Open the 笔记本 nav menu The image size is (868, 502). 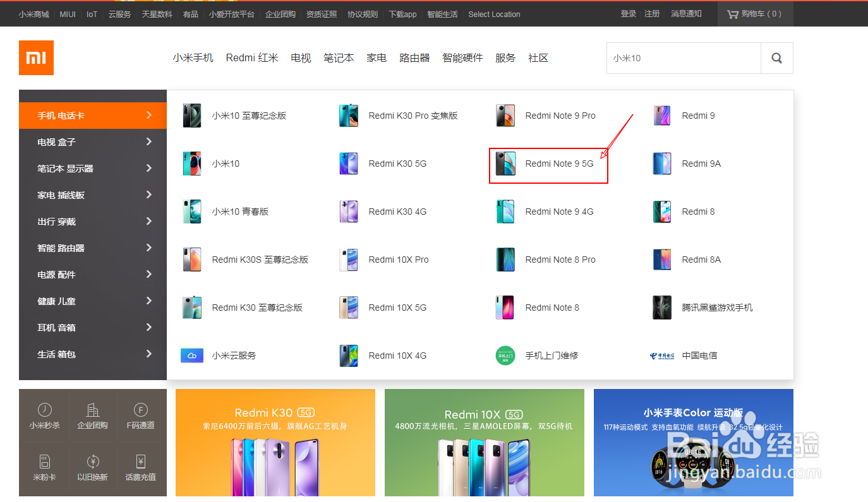339,58
